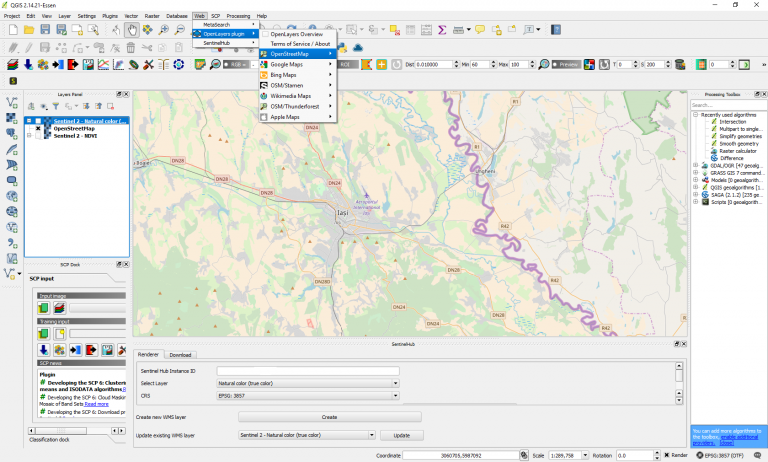The height and width of the screenshot is (462, 768).
Task: Toggle visibility of OpenStreetMap layer
Action: (38, 128)
